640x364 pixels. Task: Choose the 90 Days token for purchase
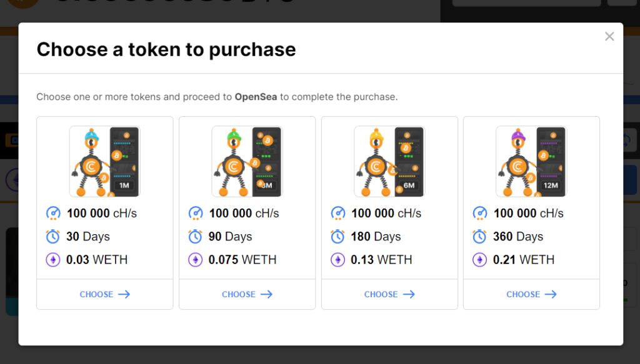tap(247, 294)
